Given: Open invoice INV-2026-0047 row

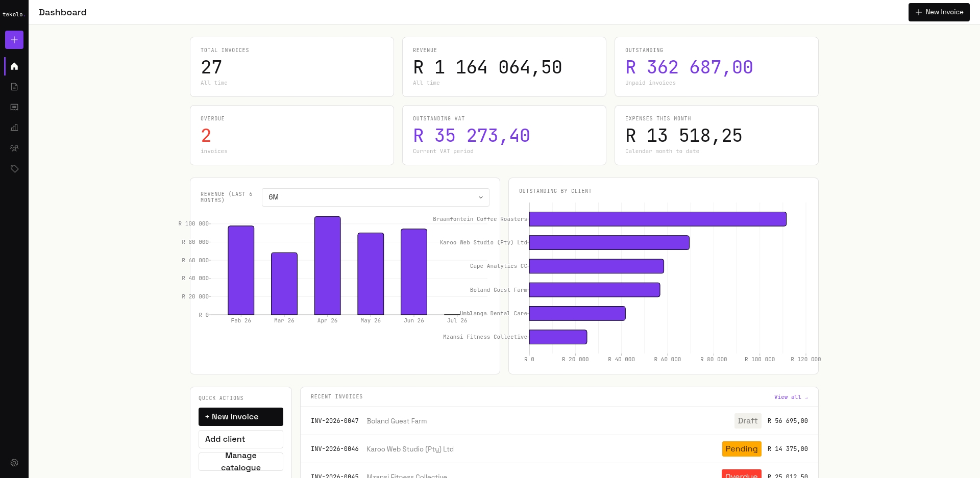Looking at the screenshot, I should [559, 421].
